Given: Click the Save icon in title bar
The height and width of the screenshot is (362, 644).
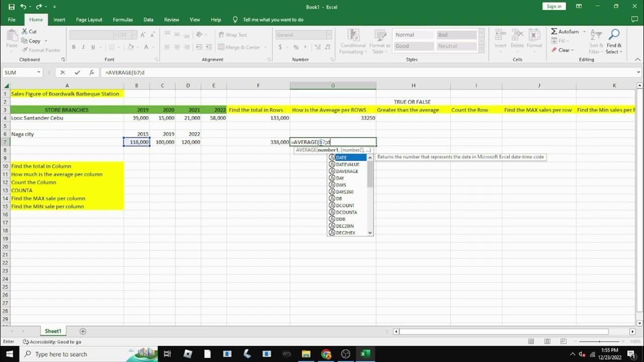Looking at the screenshot, I should point(12,7).
